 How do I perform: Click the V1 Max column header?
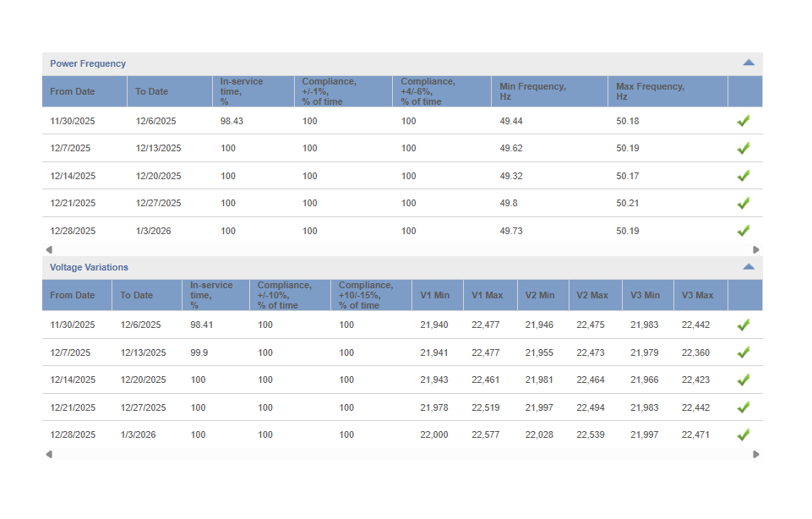coord(490,295)
